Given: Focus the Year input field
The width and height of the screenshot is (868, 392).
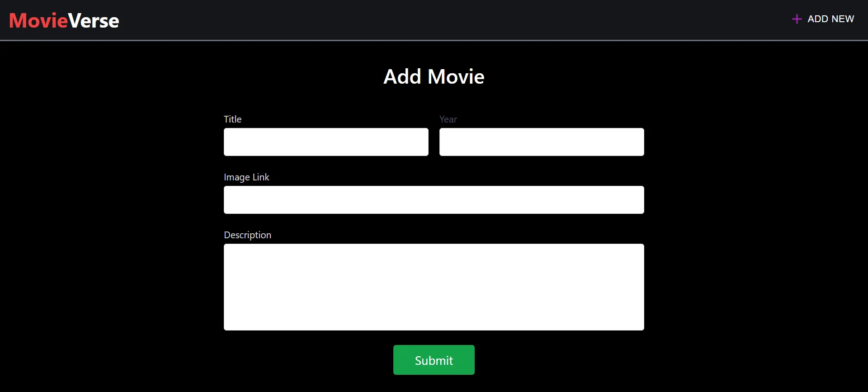Looking at the screenshot, I should pos(542,142).
